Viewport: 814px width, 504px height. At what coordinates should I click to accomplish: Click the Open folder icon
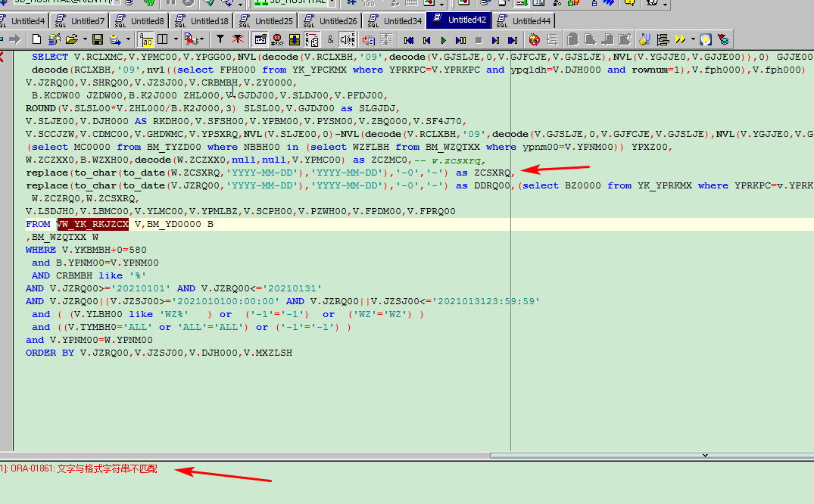[x=72, y=39]
